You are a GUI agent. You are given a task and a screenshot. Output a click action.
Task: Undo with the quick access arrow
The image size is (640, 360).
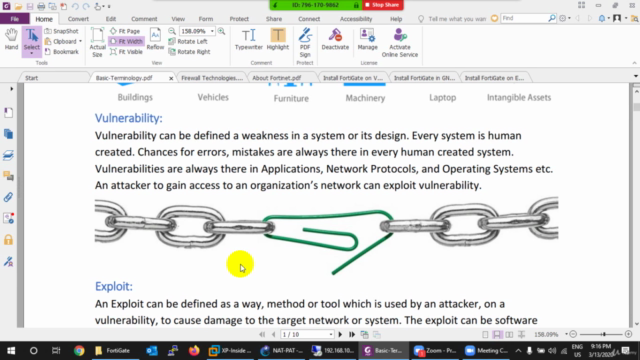[75, 6]
